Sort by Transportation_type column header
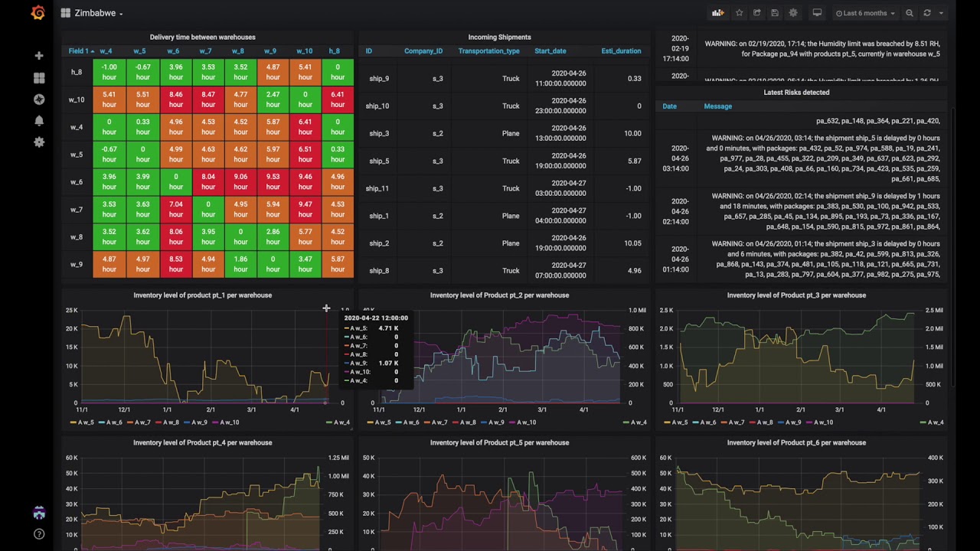 (488, 51)
